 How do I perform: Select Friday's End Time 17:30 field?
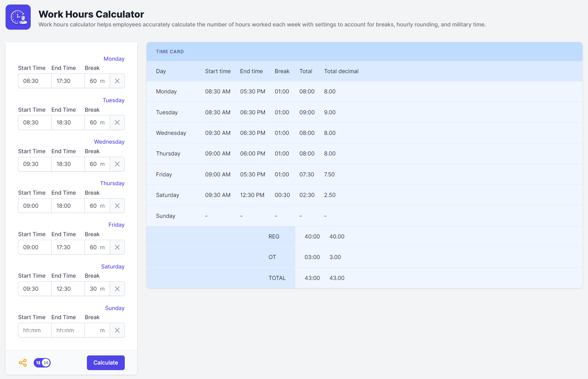tap(68, 247)
